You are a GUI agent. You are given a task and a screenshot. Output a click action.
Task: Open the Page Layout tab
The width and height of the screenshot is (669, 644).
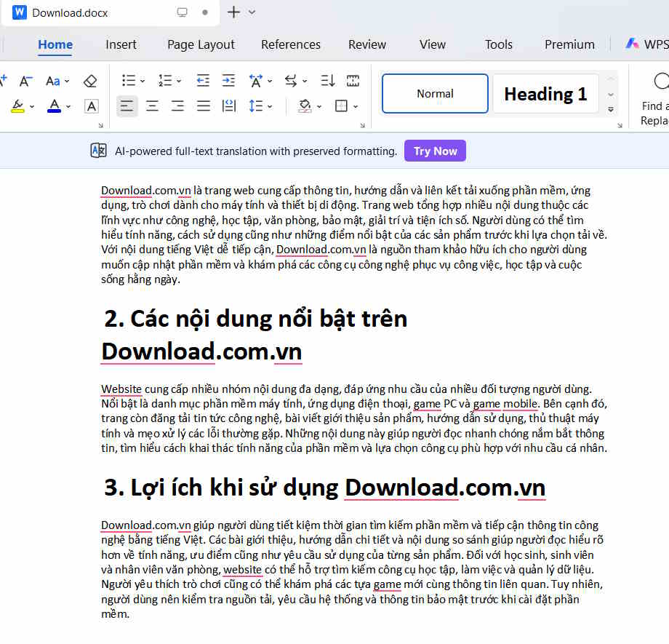tap(201, 44)
